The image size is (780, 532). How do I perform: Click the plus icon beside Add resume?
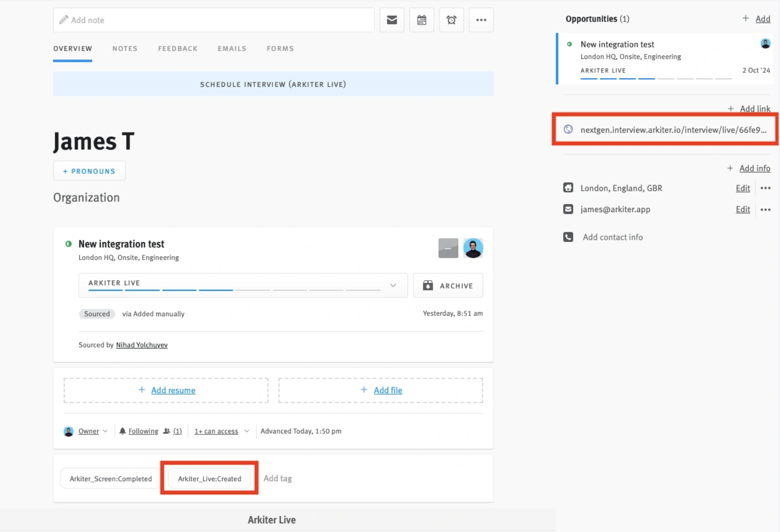click(142, 390)
